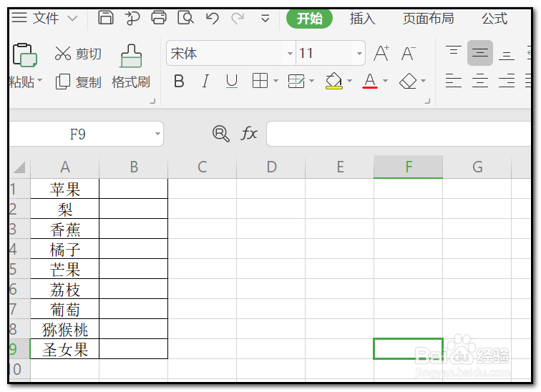
Task: Decrease the font size
Action: click(409, 54)
